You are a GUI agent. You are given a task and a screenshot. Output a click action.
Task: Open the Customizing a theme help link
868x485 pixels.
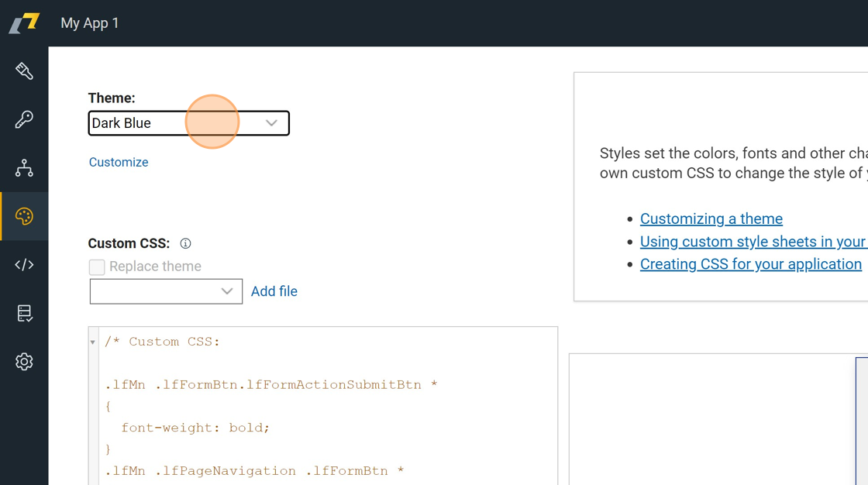point(711,218)
